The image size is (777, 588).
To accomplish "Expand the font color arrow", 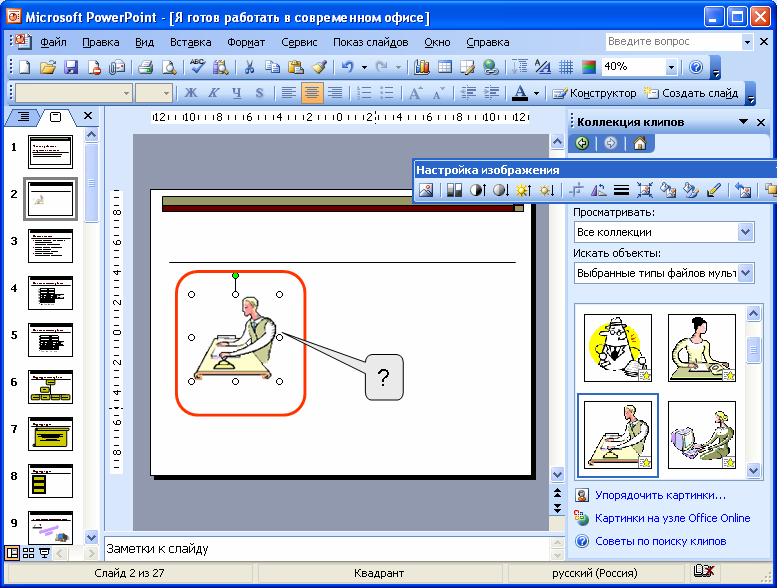I will pyautogui.click(x=536, y=93).
